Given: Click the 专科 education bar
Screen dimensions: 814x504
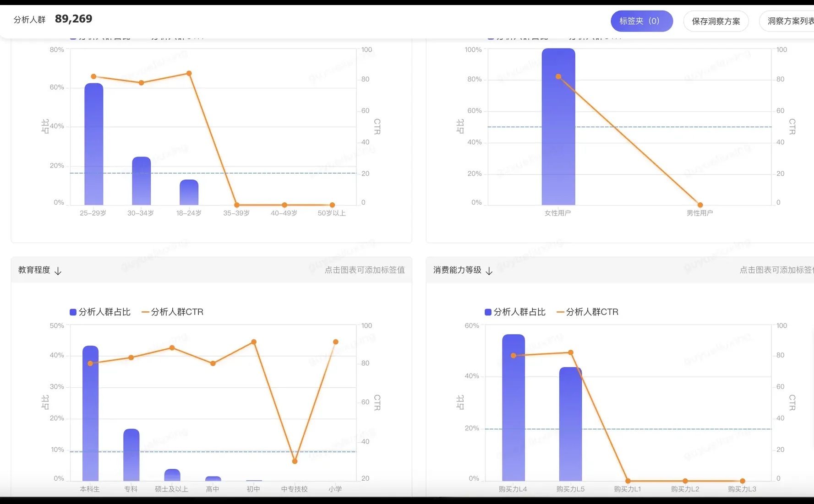Looking at the screenshot, I should 131,455.
